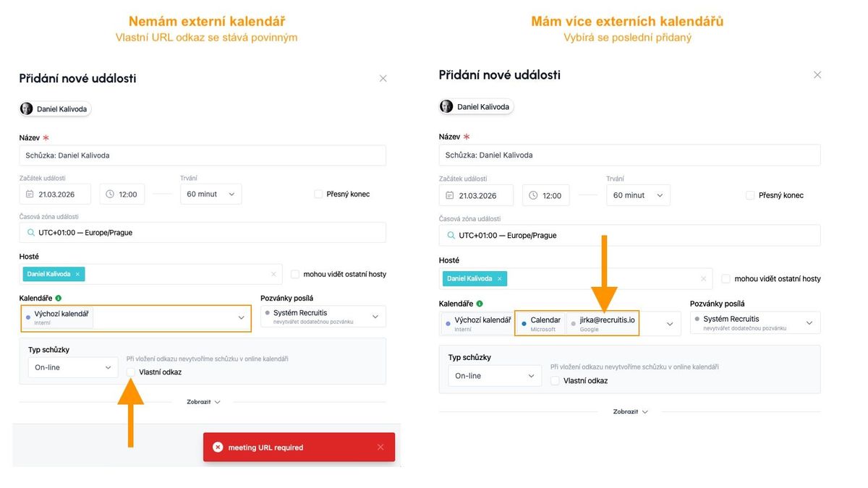
Task: Clear all guests in right dialog's Hosté field
Action: [x=703, y=278]
